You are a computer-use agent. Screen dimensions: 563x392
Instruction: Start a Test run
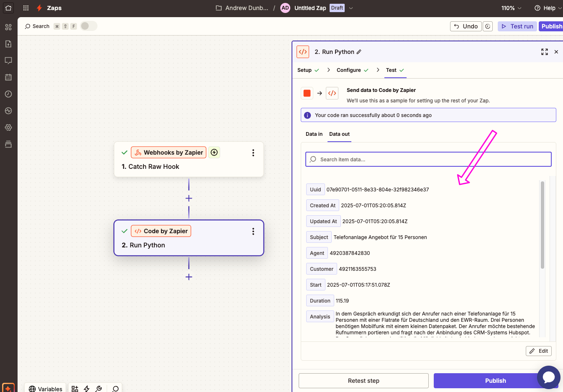[517, 26]
